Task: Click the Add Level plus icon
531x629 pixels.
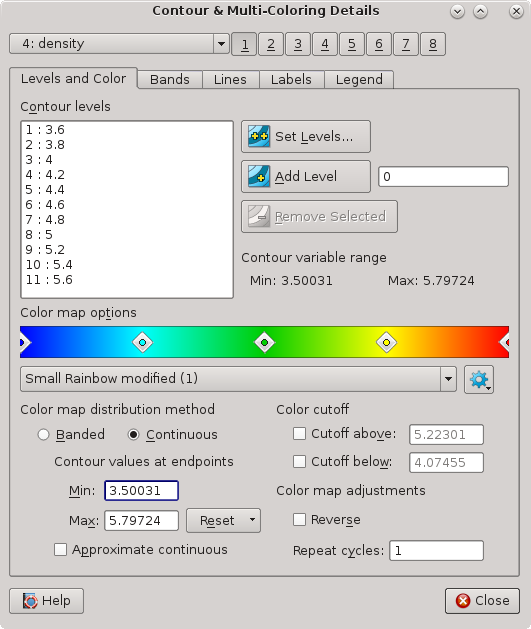Action: point(259,177)
